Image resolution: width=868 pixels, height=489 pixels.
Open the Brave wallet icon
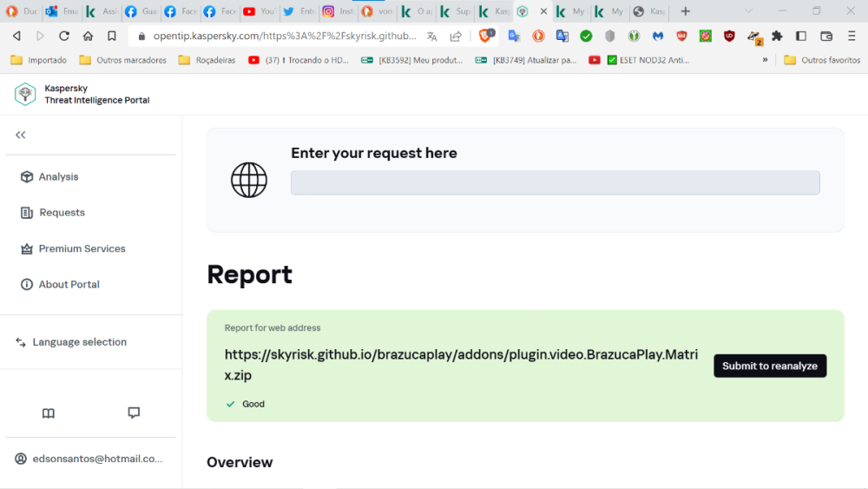click(x=826, y=36)
